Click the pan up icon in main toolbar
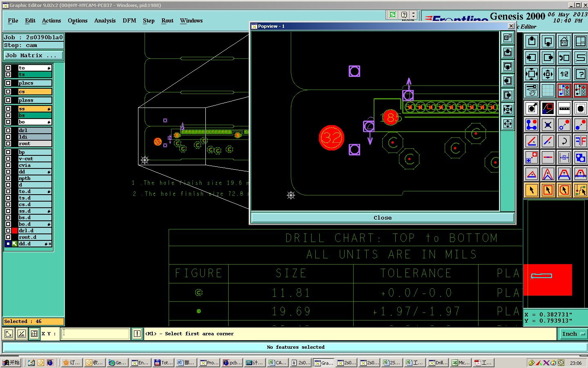This screenshot has height=368, width=588. 532,41
